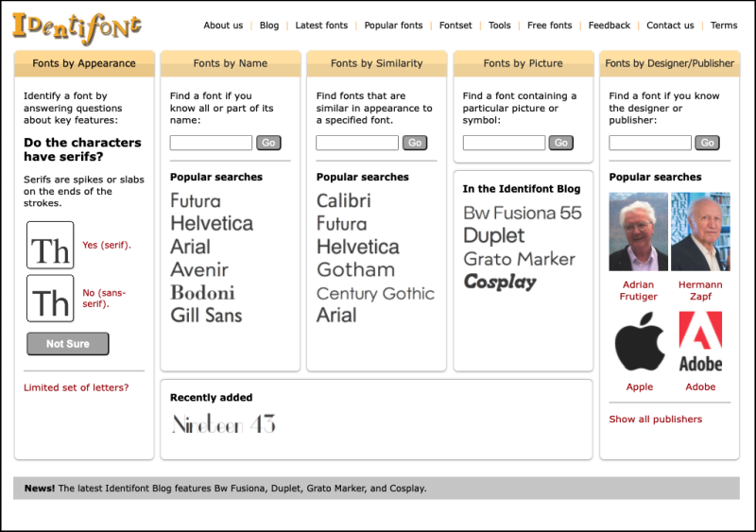Open the Terms page
Viewport: 756px width, 532px height.
pyautogui.click(x=724, y=26)
